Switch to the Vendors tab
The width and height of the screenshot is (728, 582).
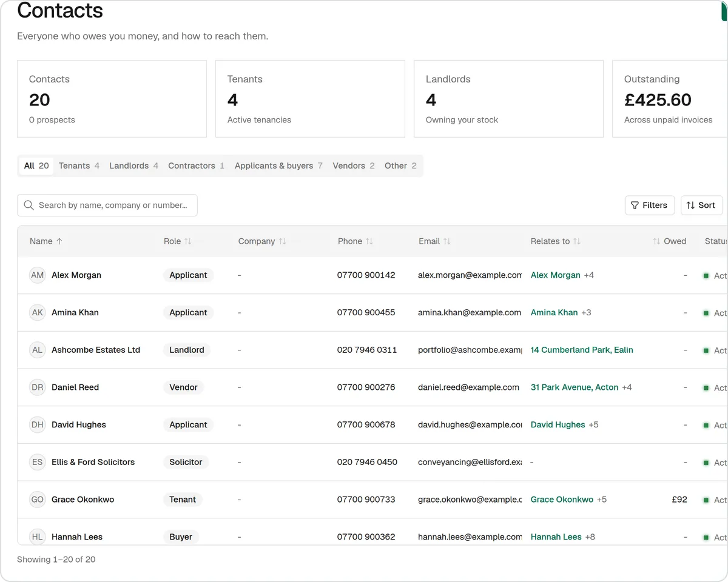click(354, 166)
